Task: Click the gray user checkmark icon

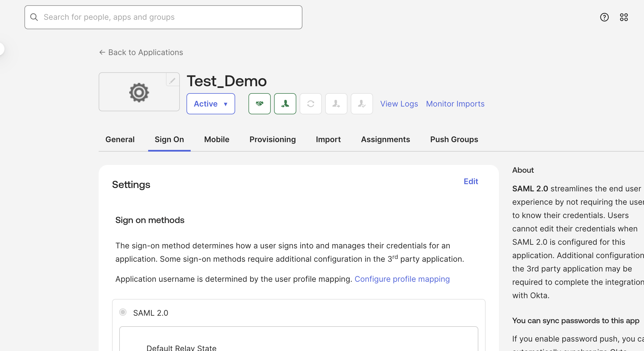Action: coord(362,104)
